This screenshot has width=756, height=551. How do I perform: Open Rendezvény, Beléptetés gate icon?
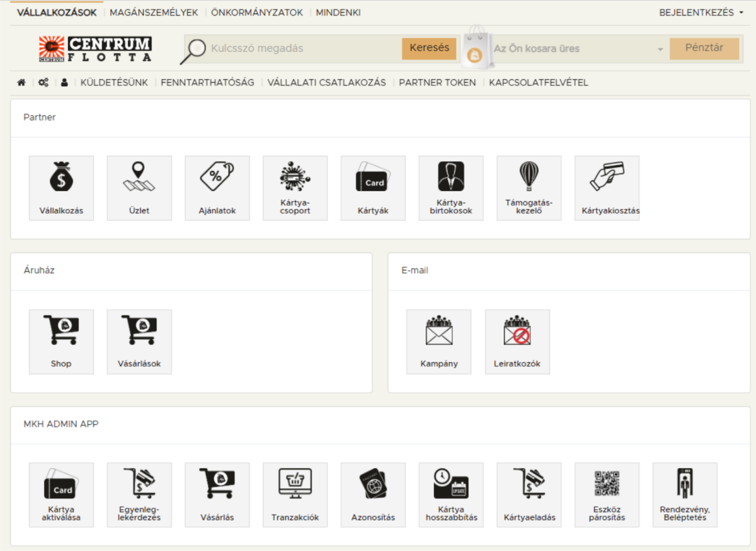(684, 484)
